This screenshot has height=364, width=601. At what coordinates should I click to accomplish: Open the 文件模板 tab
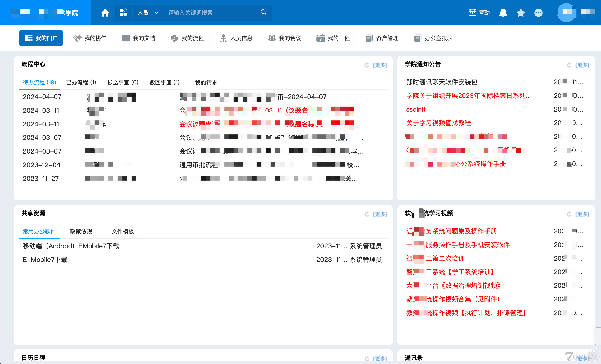(123, 231)
